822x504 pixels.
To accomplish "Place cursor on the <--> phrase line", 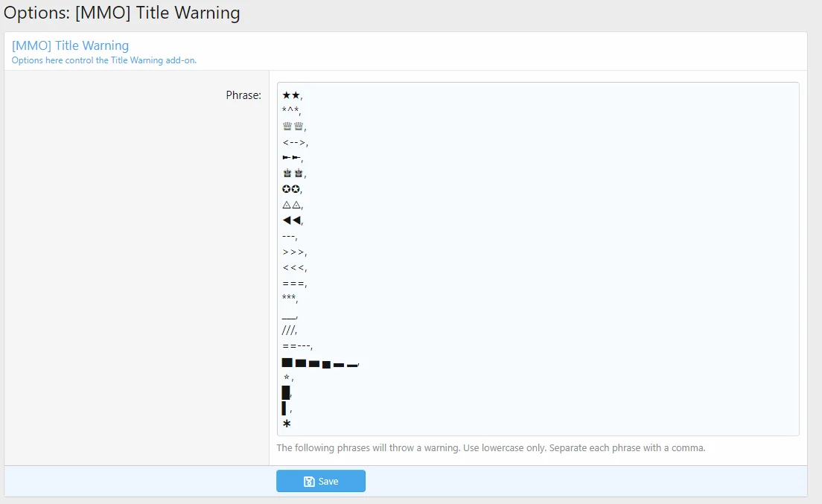I will pyautogui.click(x=295, y=142).
